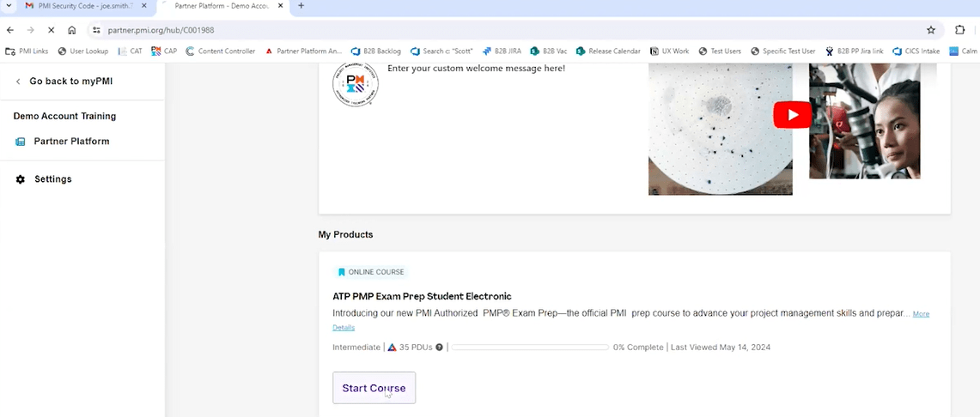
Task: Open a new browser tab
Action: pos(301,6)
